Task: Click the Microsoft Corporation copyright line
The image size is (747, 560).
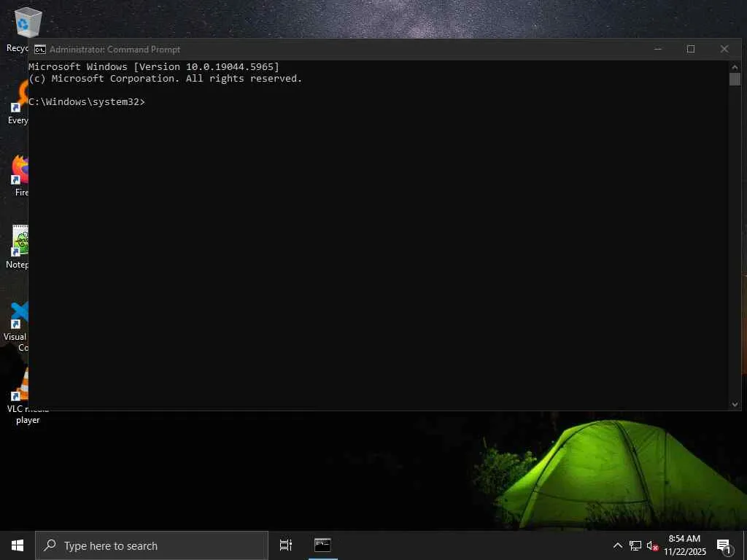Action: point(166,79)
